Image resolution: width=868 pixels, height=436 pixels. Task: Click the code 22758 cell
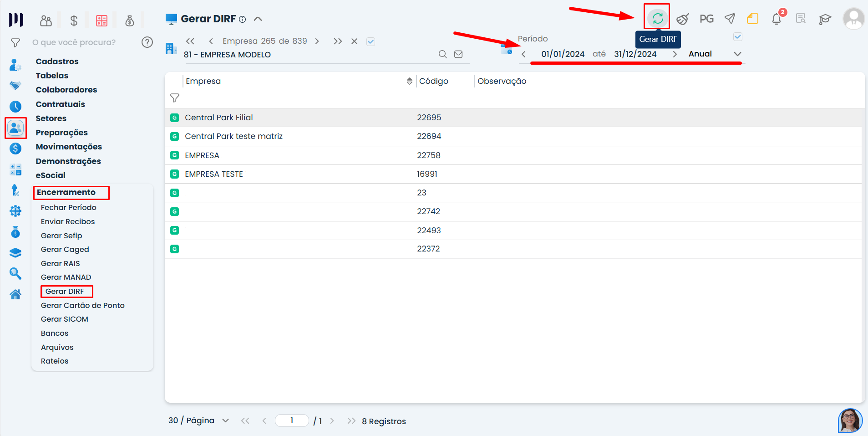click(429, 155)
